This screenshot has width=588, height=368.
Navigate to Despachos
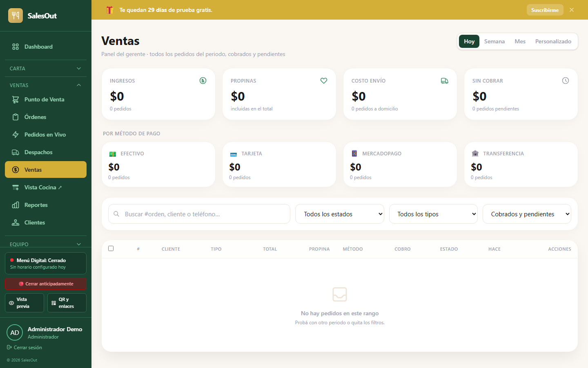(46, 152)
